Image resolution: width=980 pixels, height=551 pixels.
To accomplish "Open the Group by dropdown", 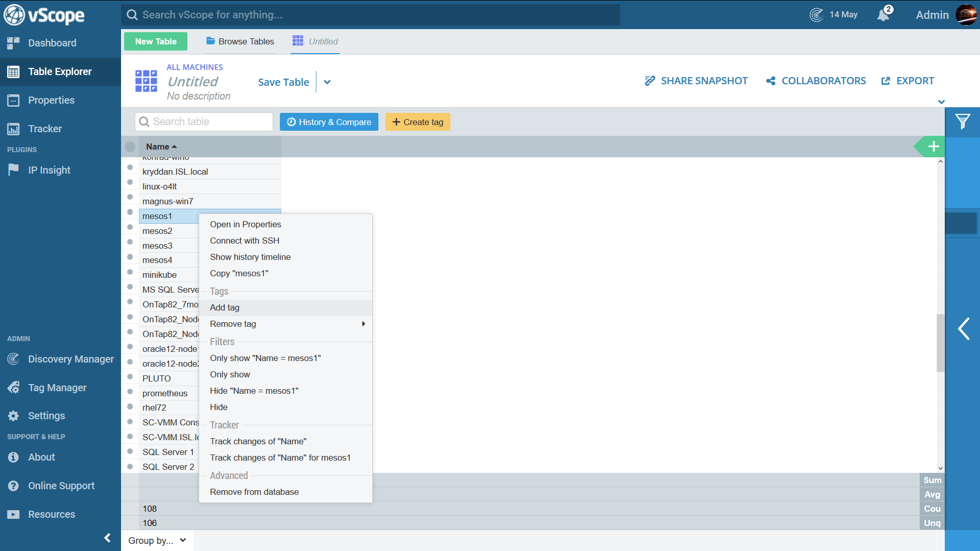I will click(x=157, y=540).
